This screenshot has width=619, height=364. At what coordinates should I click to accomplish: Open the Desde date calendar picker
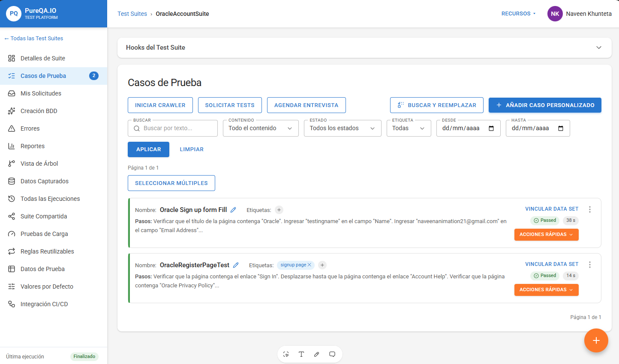491,128
